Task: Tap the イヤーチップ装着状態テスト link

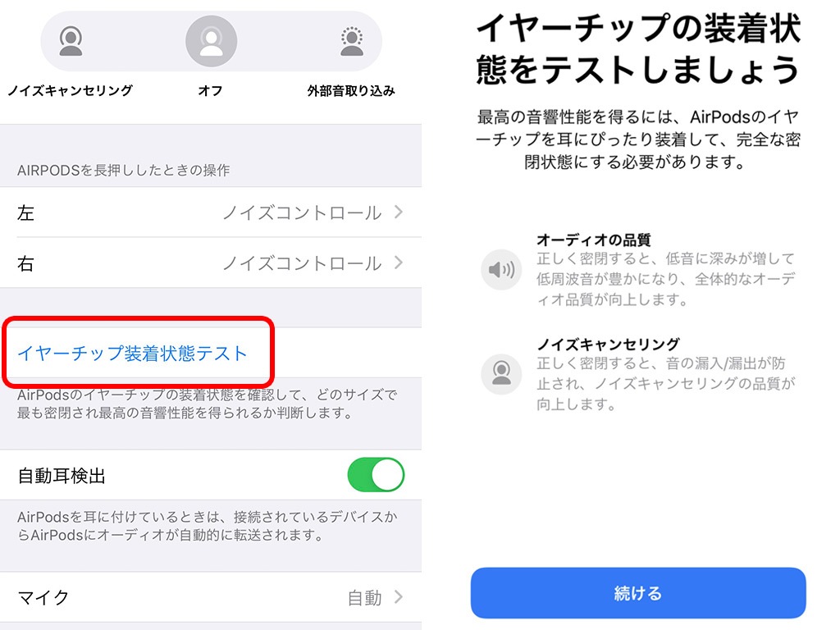Action: tap(132, 353)
